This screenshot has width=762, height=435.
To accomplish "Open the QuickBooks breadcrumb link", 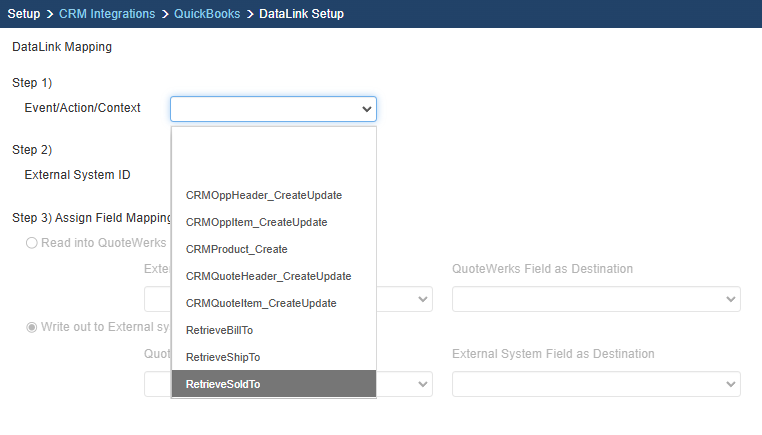I will [x=207, y=14].
